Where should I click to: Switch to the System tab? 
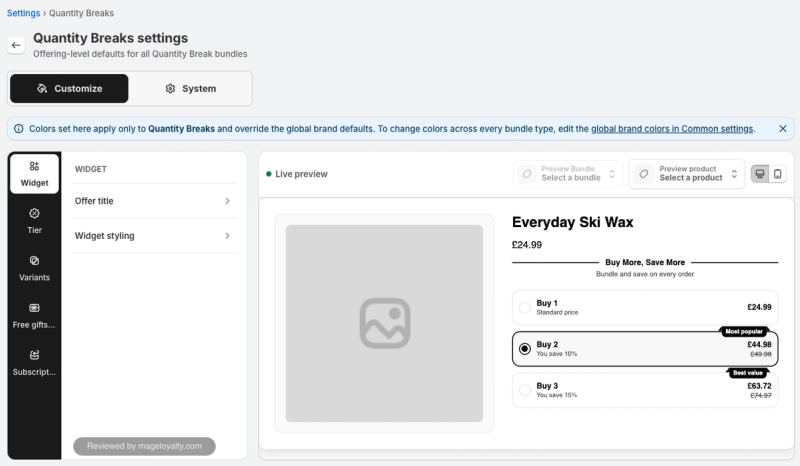pos(190,88)
